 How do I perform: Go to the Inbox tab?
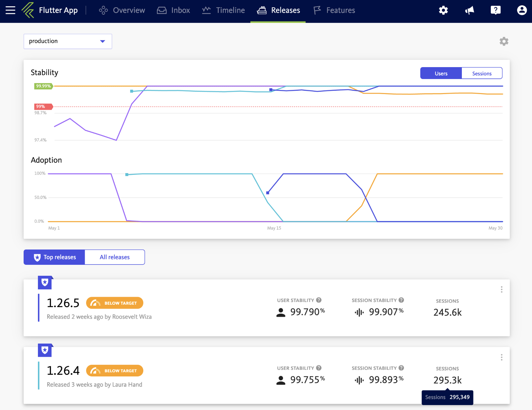click(x=174, y=10)
